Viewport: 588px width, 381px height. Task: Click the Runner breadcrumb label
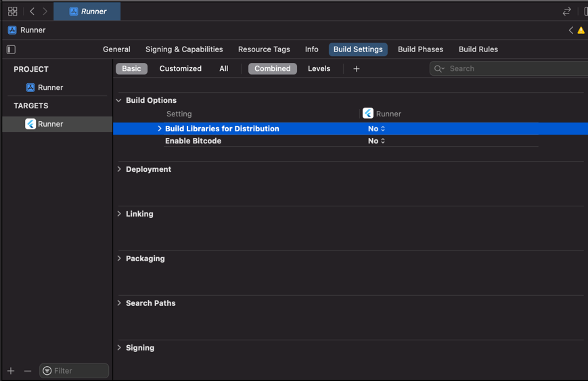33,30
